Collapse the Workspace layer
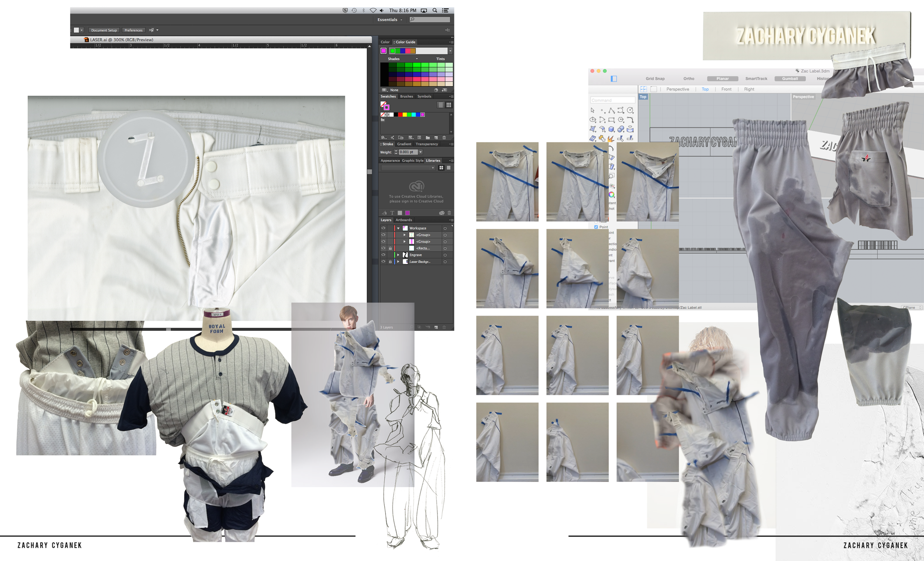Image resolution: width=924 pixels, height=561 pixels. (398, 228)
